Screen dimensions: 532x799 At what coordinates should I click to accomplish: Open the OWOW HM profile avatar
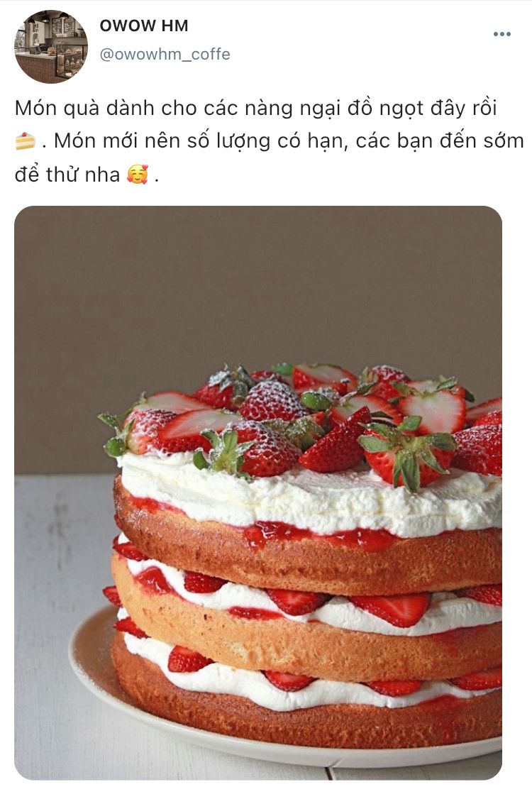coord(51,46)
